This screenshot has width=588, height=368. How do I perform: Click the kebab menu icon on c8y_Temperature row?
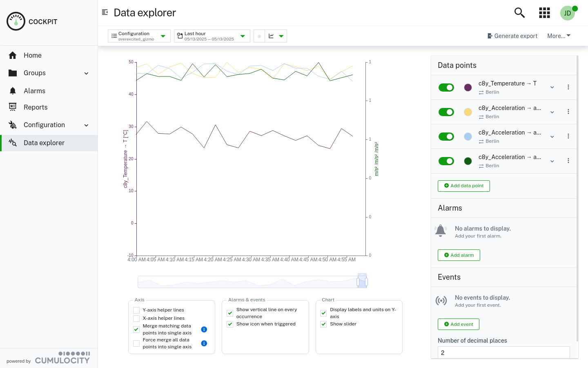point(568,87)
